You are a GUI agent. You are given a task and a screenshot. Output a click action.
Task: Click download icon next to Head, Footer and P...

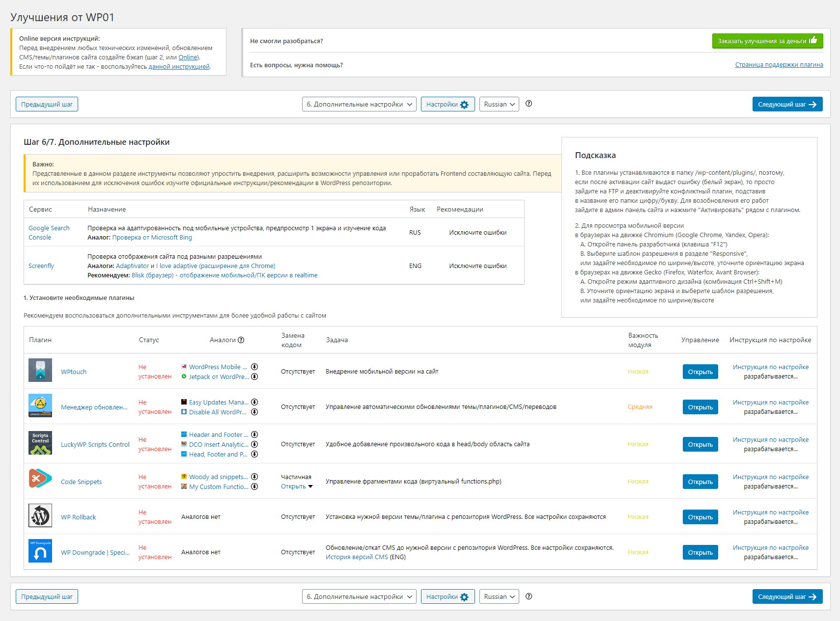tap(254, 454)
